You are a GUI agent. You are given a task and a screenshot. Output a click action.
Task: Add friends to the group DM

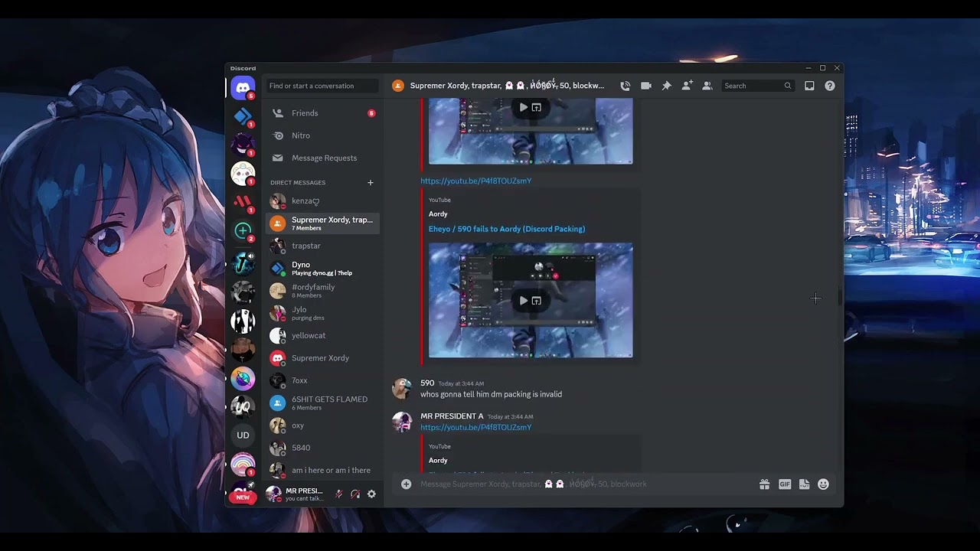pyautogui.click(x=687, y=86)
